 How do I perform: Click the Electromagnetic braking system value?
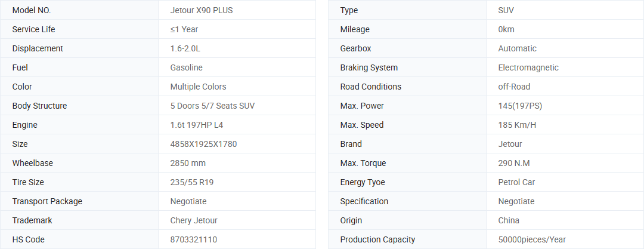(528, 67)
